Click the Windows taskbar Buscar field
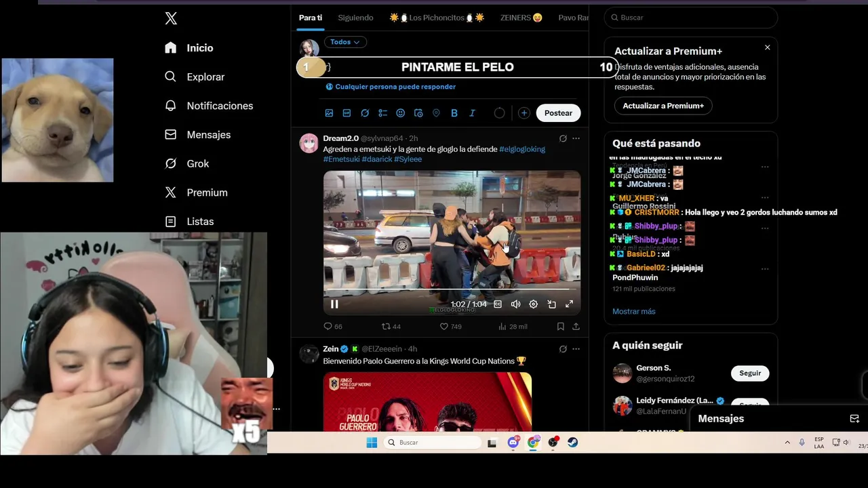Viewport: 868px width, 488px height. (x=433, y=443)
